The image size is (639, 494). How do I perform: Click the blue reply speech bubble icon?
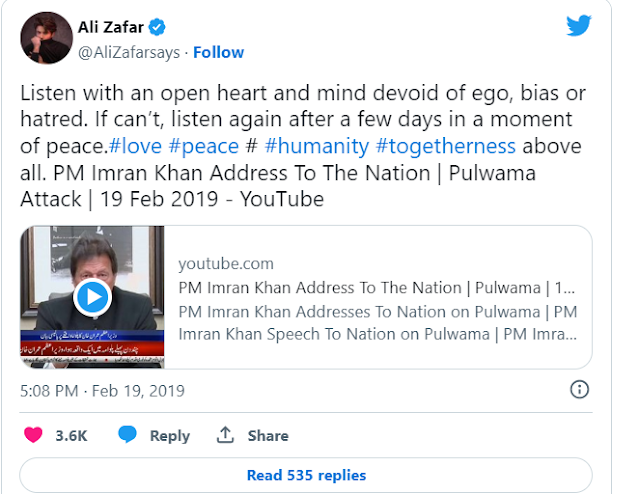127,434
